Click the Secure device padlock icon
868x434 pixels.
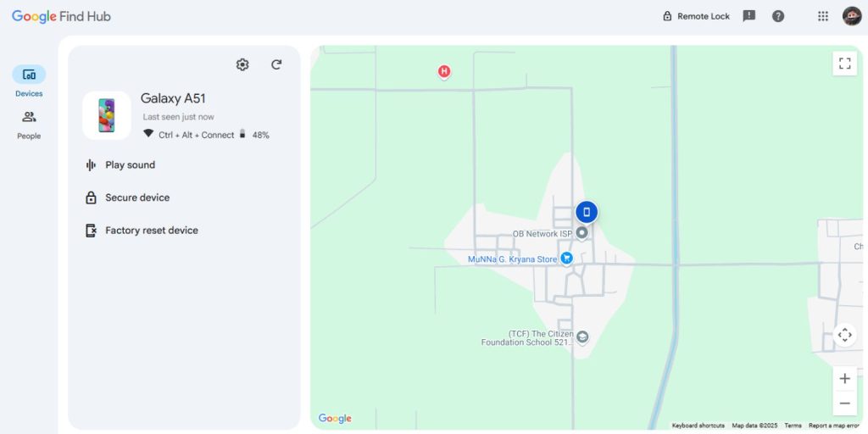click(x=91, y=198)
